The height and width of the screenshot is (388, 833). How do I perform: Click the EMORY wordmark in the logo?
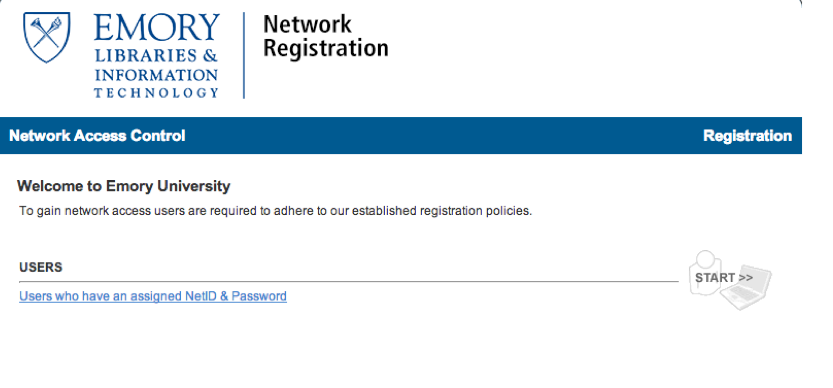coord(157,28)
